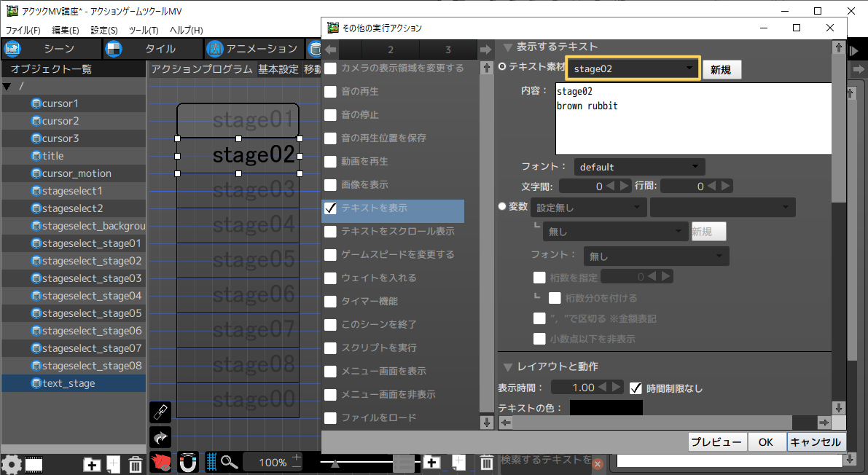
Task: Click the blue grid display icon
Action: [x=211, y=462]
